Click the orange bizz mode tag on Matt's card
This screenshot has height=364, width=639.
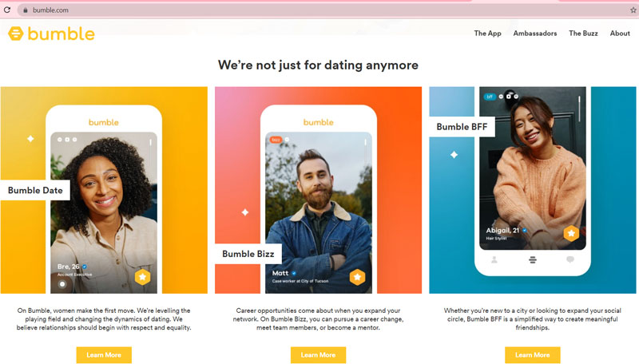pos(276,140)
